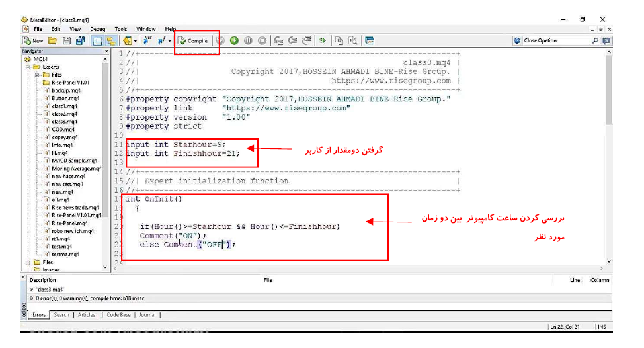Click the document-with-magnifier toolbar icon

click(353, 40)
